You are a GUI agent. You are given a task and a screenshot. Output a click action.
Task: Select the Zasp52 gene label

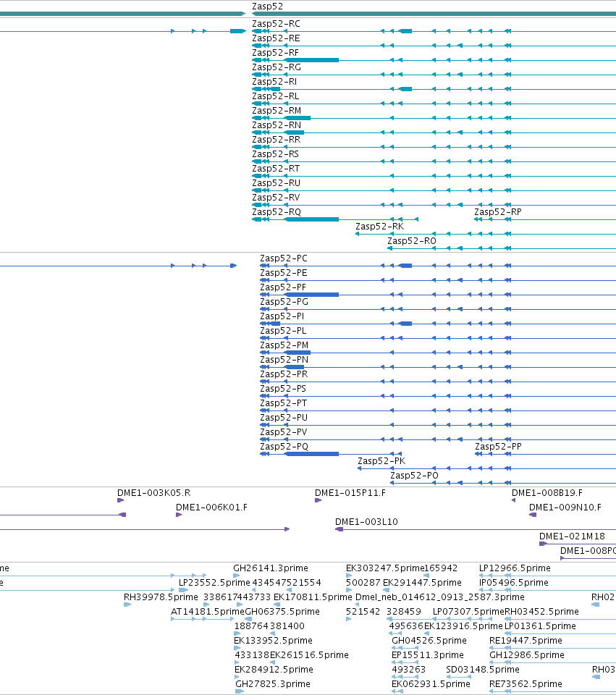click(x=267, y=7)
